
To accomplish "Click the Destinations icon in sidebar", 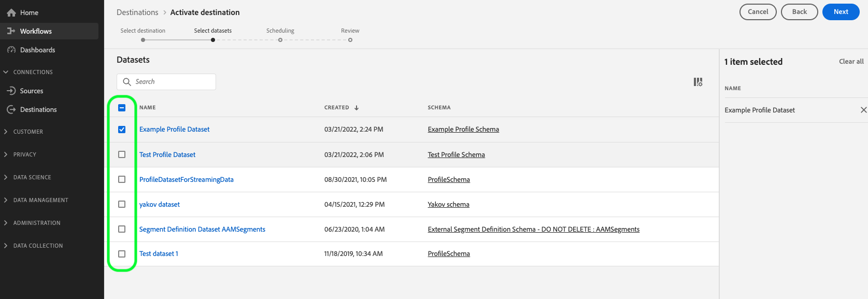I will click(11, 109).
